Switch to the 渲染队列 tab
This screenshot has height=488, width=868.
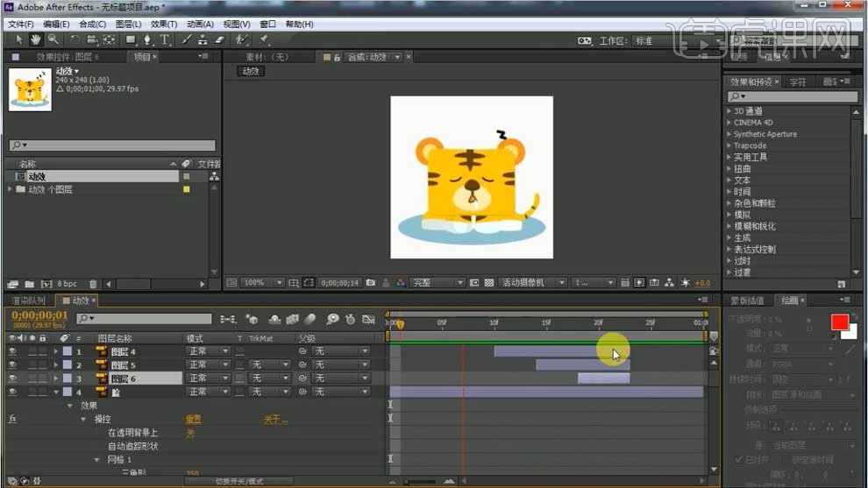coord(28,301)
